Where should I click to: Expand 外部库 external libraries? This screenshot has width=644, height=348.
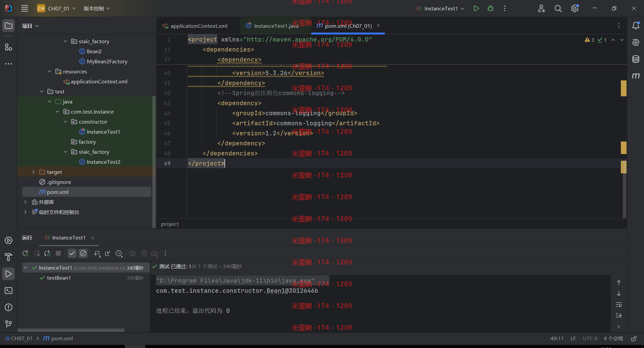pos(25,202)
